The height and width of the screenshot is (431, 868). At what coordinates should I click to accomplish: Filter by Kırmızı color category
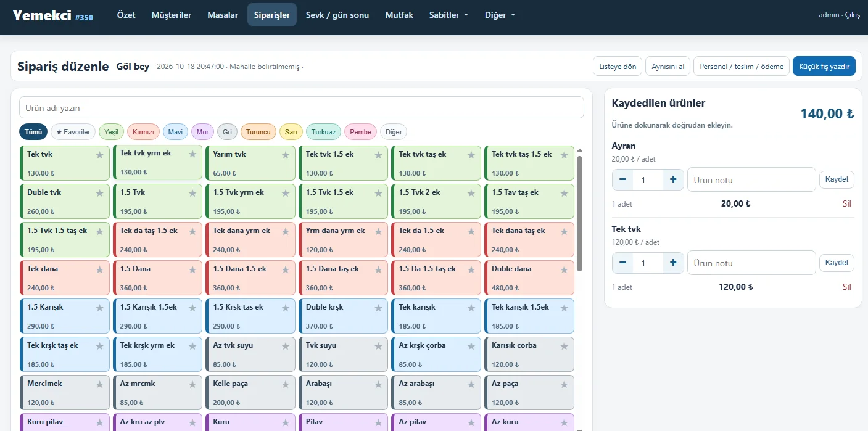143,132
